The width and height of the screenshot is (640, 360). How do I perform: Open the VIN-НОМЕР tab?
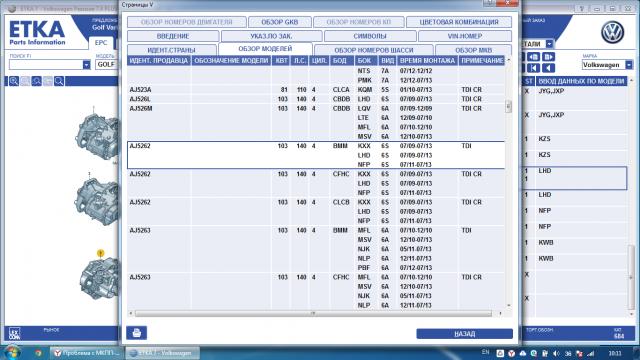[x=464, y=36]
